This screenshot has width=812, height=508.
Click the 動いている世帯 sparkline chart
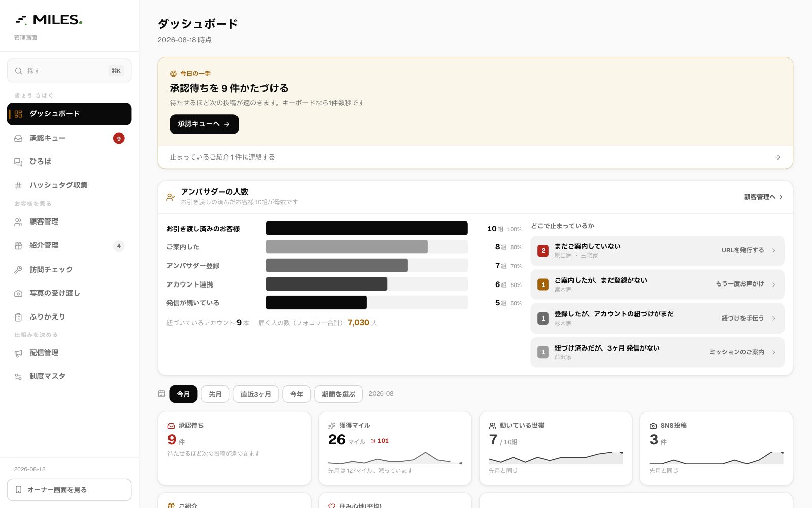[x=556, y=458]
